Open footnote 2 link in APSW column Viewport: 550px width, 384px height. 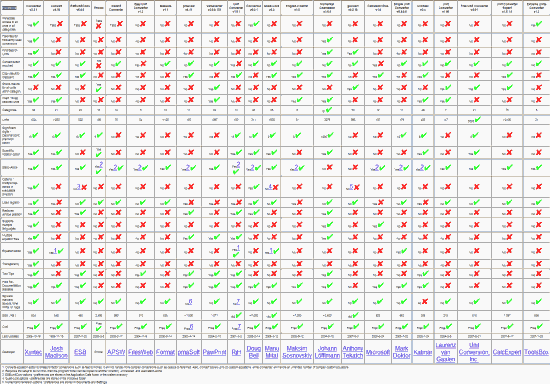point(115,168)
